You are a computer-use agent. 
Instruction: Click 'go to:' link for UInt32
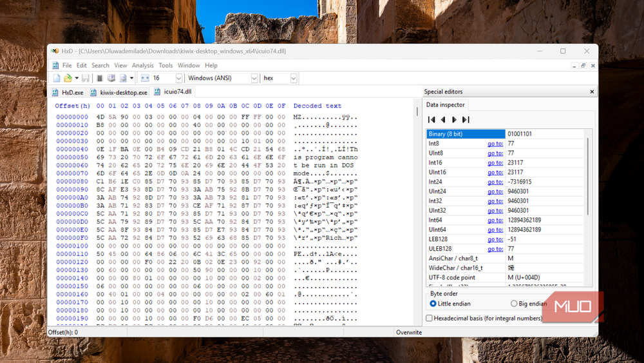coord(495,210)
